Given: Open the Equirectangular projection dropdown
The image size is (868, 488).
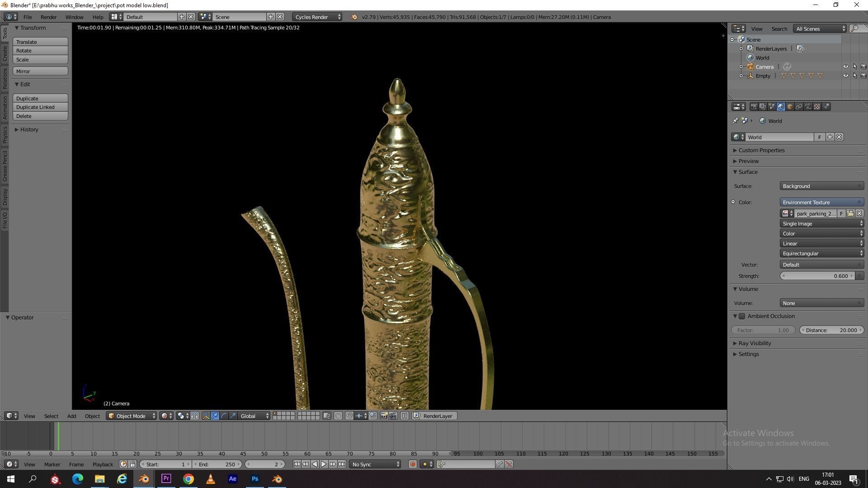Looking at the screenshot, I should point(821,253).
